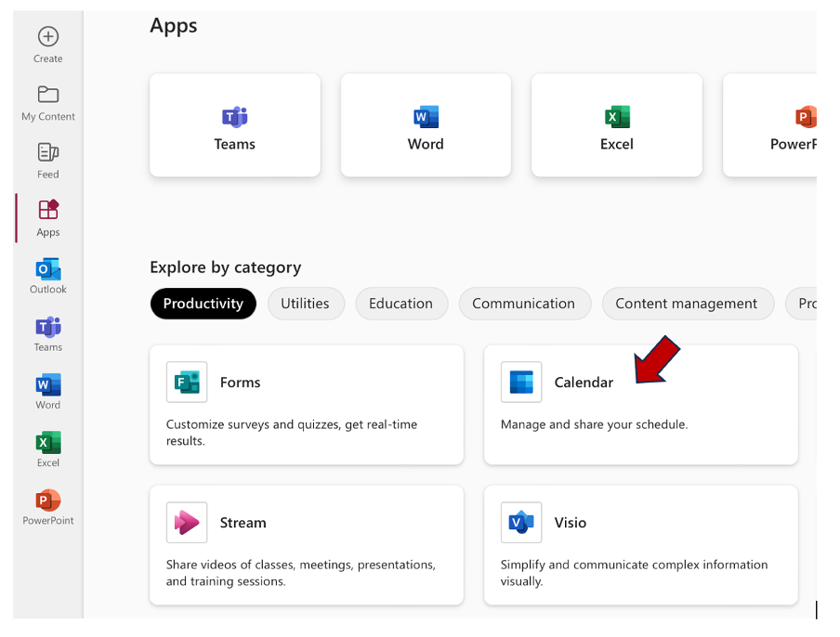Click the Forms app icon
Image resolution: width=840 pixels, height=637 pixels.
coord(187,382)
